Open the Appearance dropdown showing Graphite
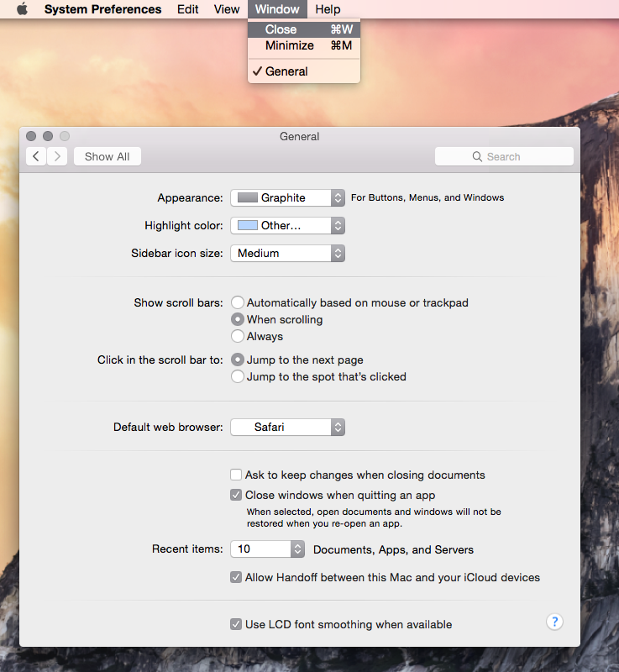The image size is (619, 672). (288, 197)
